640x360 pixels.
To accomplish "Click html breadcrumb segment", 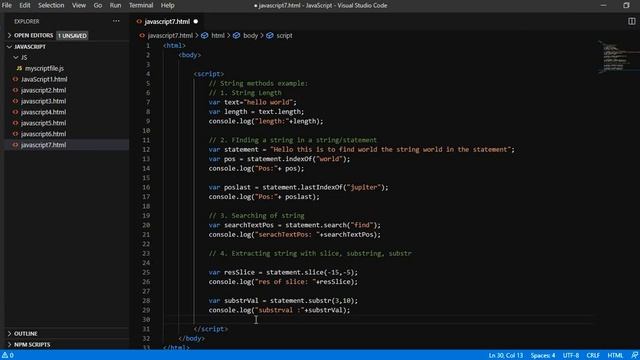I will tap(218, 36).
